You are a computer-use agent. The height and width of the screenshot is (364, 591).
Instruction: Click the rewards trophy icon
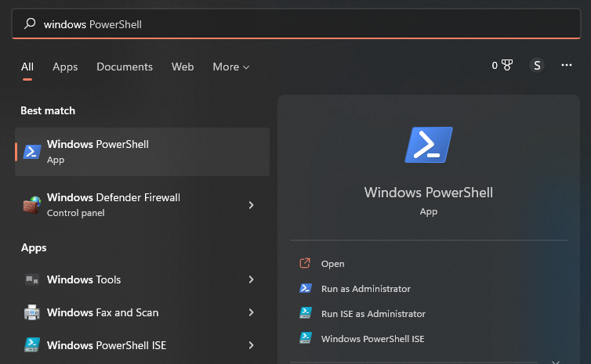507,65
